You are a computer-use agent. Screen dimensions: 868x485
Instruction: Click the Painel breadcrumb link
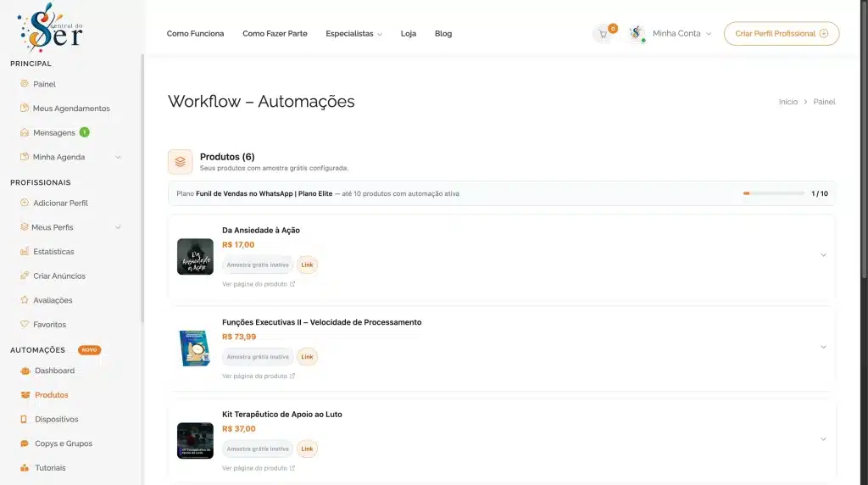pyautogui.click(x=824, y=102)
